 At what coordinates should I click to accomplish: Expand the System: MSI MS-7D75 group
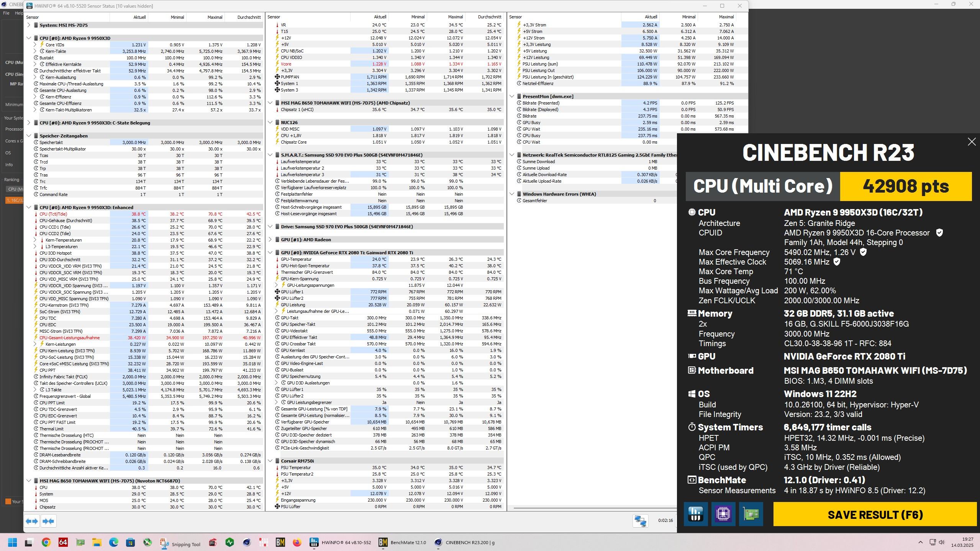(x=29, y=25)
